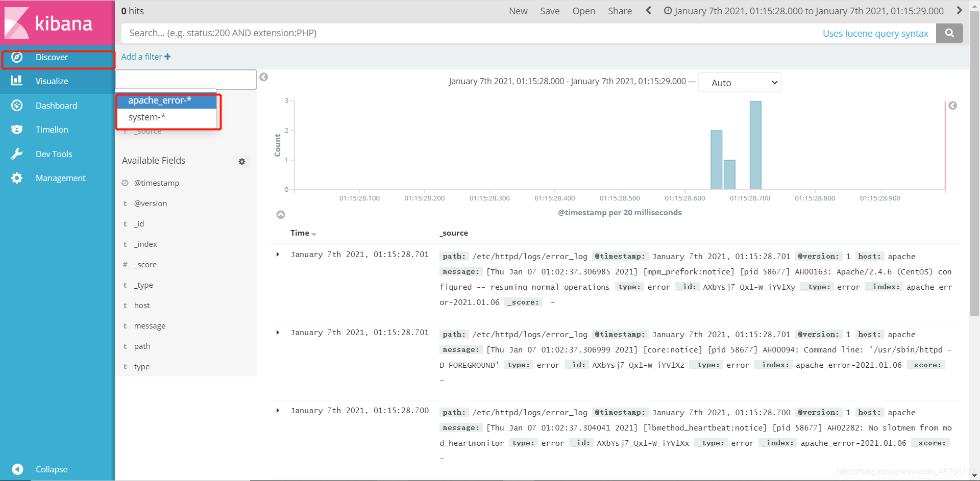980x481 pixels.
Task: Click the plus icon beside Add a filter
Action: point(167,57)
